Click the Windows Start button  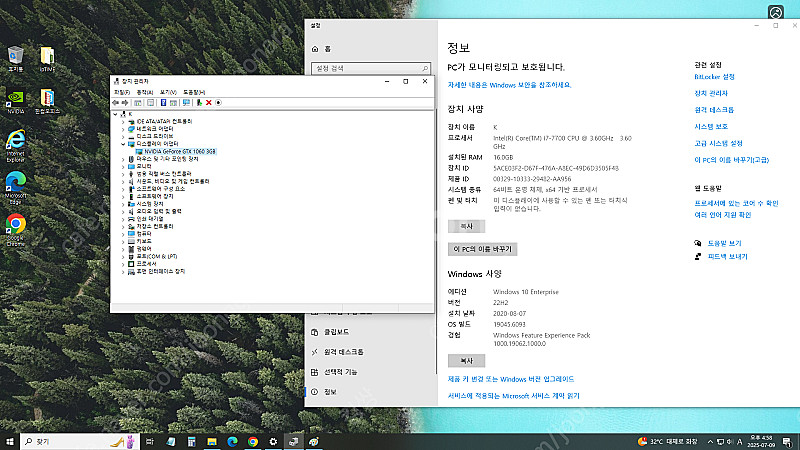[x=10, y=441]
